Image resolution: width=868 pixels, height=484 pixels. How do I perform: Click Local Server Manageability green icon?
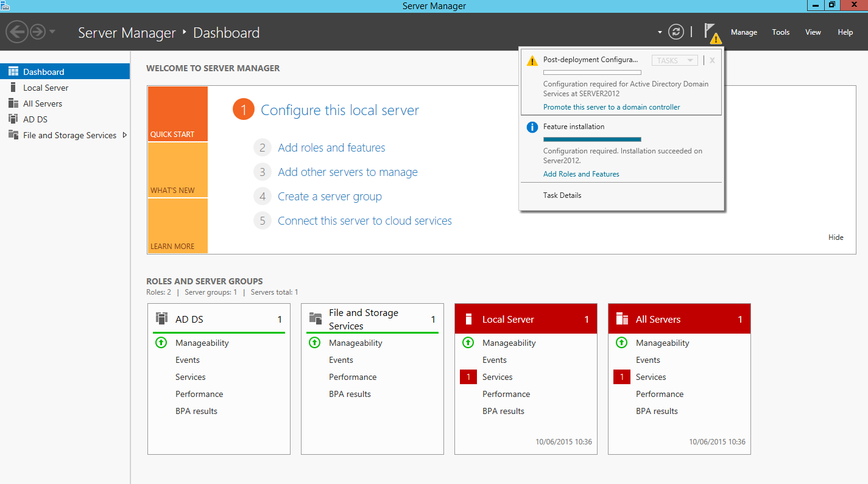(x=468, y=343)
